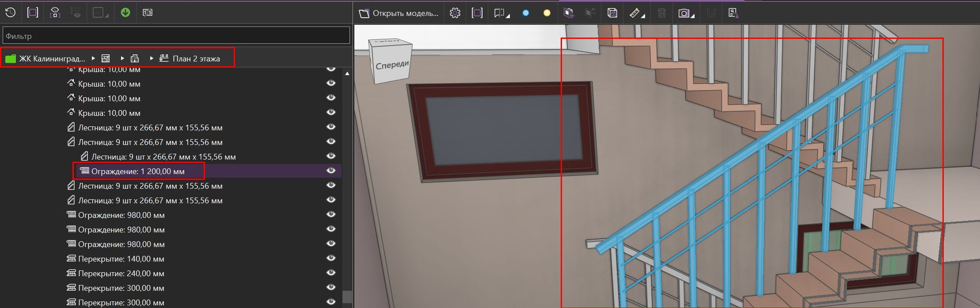The image size is (980, 308).
Task: Hide the Ограждение 1 200,00 мм element
Action: click(331, 171)
